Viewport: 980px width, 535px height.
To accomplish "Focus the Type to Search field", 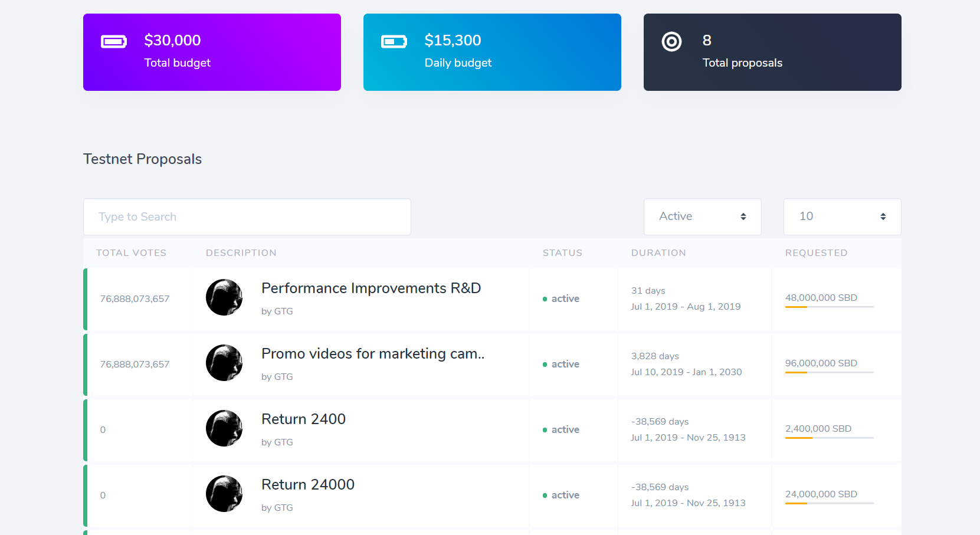I will (x=247, y=216).
